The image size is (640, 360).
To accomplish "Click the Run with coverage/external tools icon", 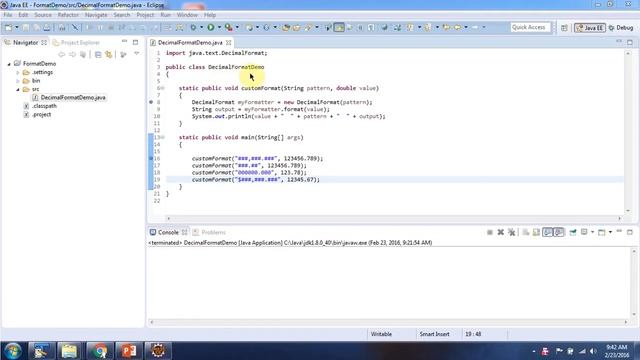I will coord(229,27).
